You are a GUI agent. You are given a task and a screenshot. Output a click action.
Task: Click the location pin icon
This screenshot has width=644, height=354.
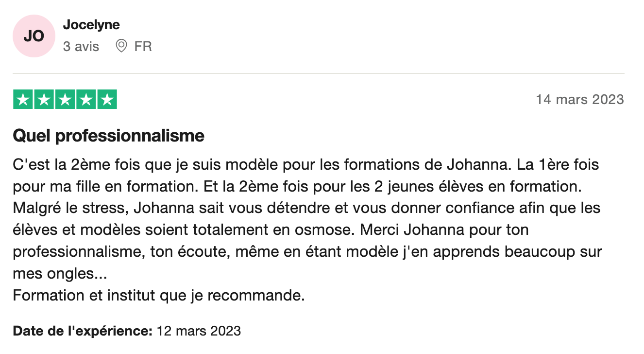tap(121, 46)
